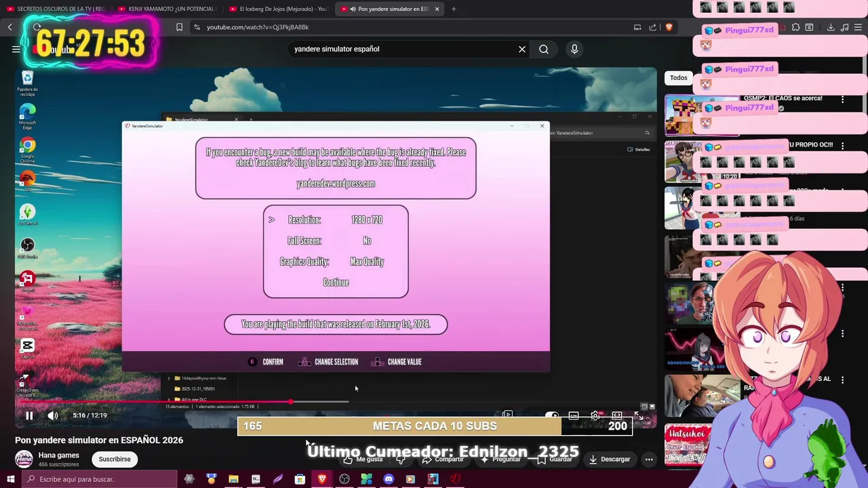868x488 pixels.
Task: Open a new browser tab
Action: tap(454, 9)
